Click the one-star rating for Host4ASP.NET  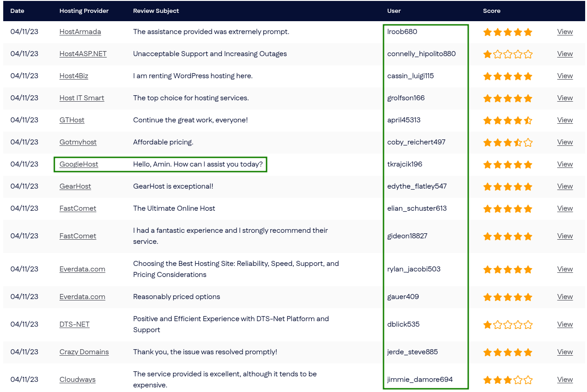[508, 54]
